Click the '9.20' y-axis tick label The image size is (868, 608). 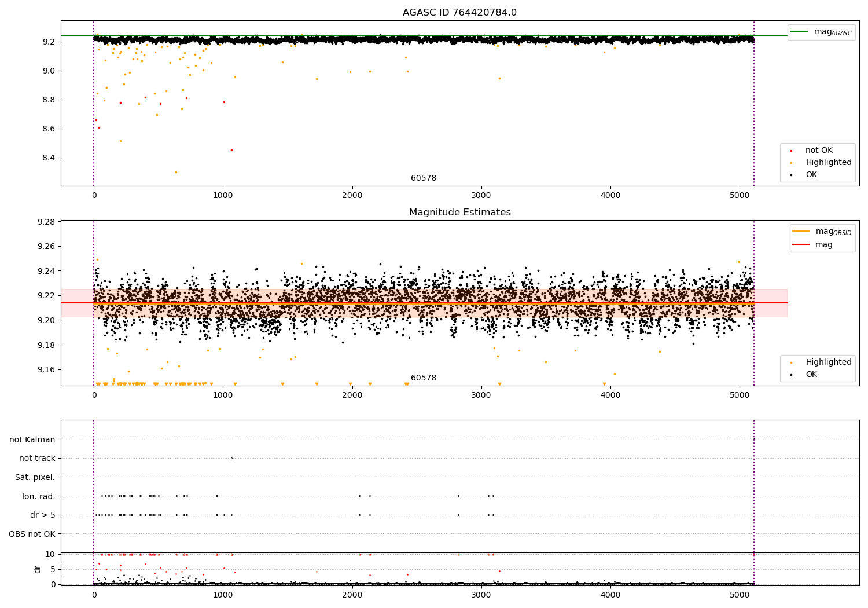pos(46,321)
